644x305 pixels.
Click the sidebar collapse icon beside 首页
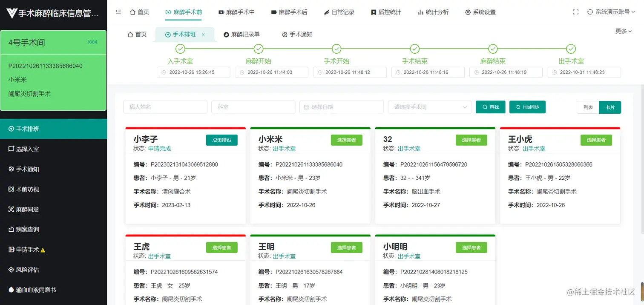[118, 12]
